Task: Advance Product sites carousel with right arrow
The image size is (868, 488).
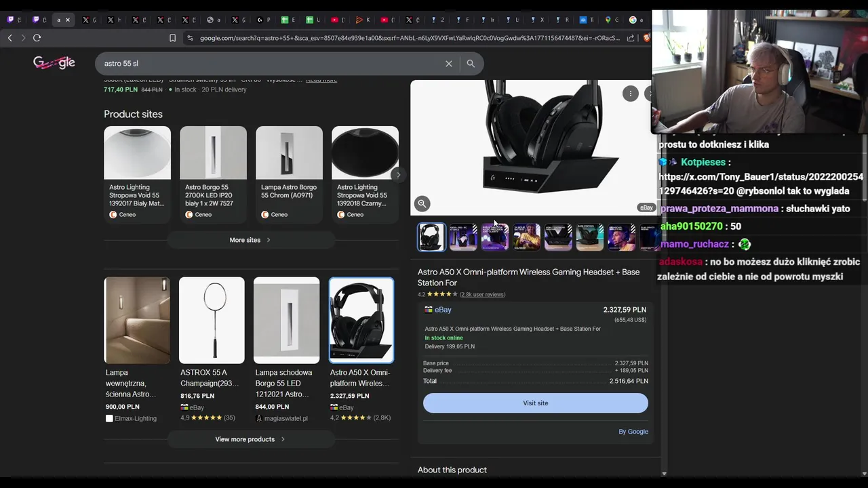Action: (398, 175)
